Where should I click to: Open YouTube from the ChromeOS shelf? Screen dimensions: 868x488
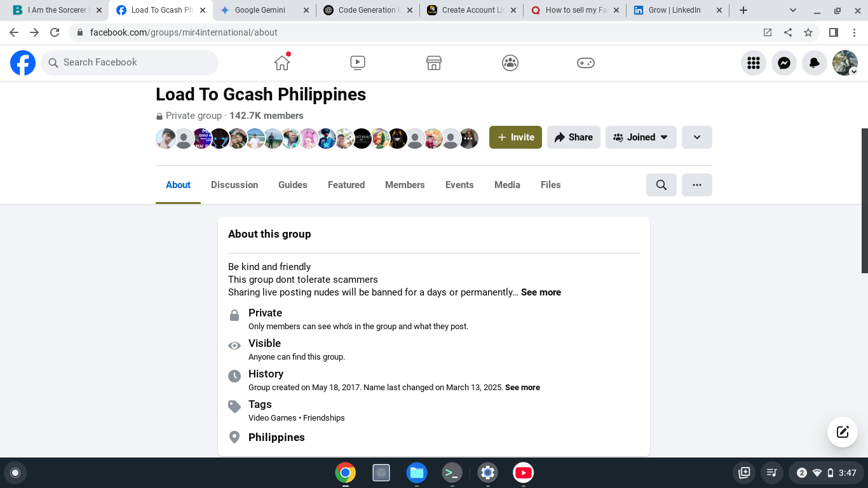[524, 473]
